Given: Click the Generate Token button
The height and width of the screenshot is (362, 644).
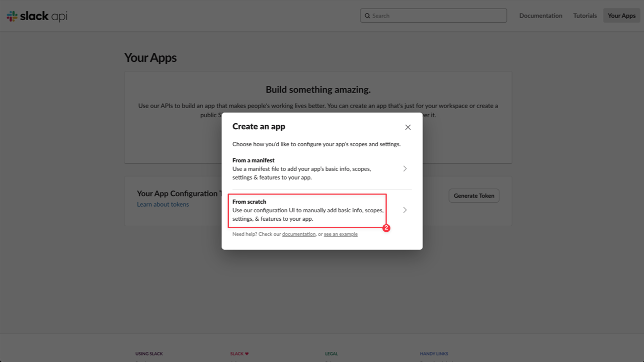Looking at the screenshot, I should (473, 196).
